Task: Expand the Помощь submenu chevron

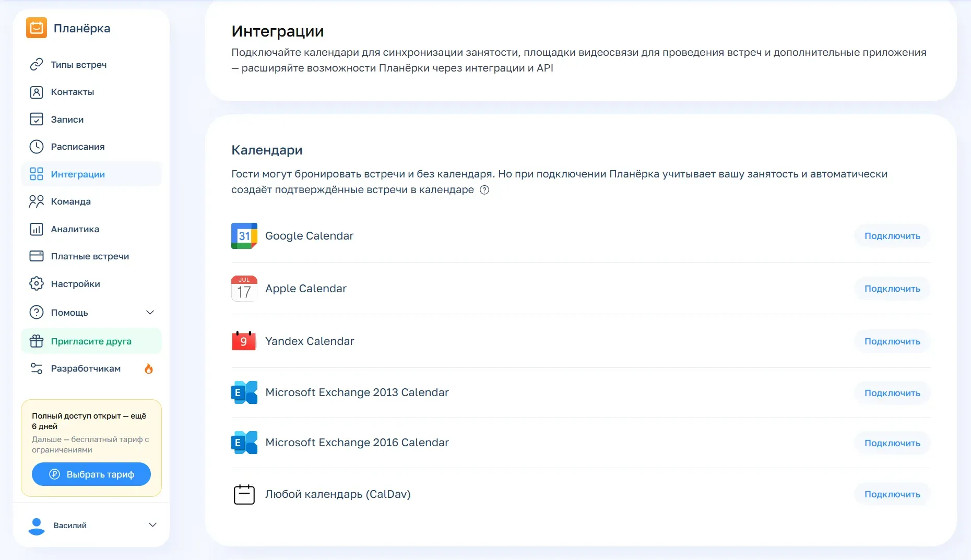Action: tap(150, 313)
